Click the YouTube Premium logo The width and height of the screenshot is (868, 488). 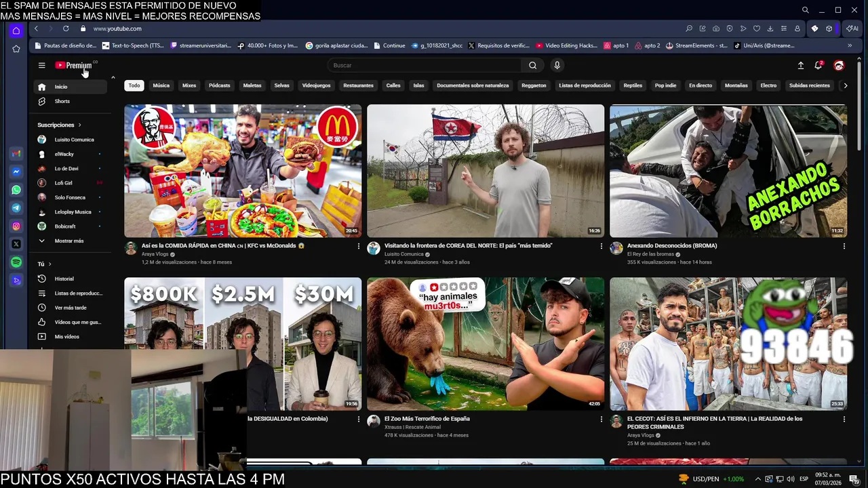tap(73, 65)
